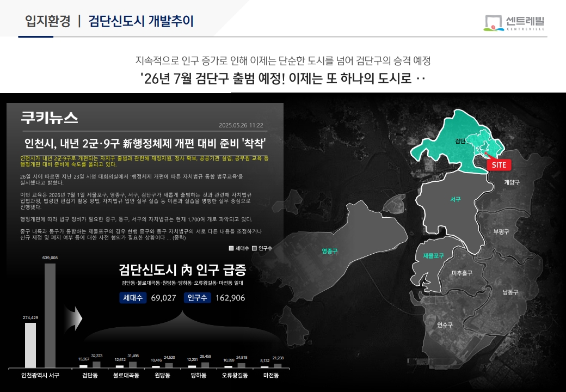Click the 마전동 axis label
The width and height of the screenshot is (566, 392).
[x=271, y=376]
